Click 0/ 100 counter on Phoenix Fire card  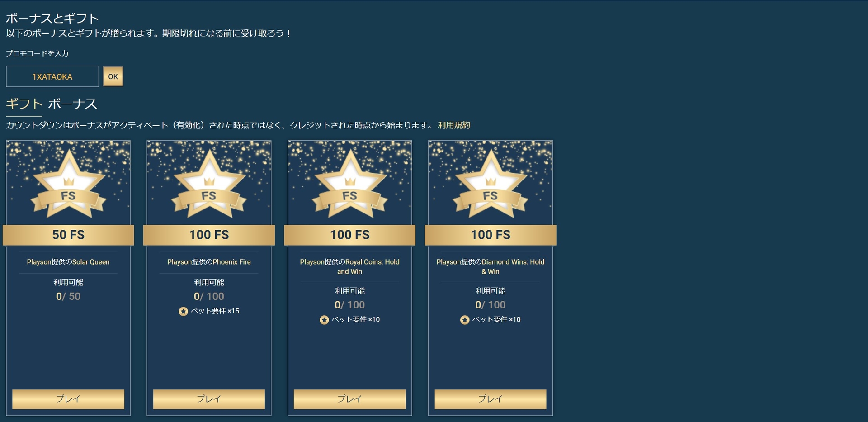click(209, 296)
